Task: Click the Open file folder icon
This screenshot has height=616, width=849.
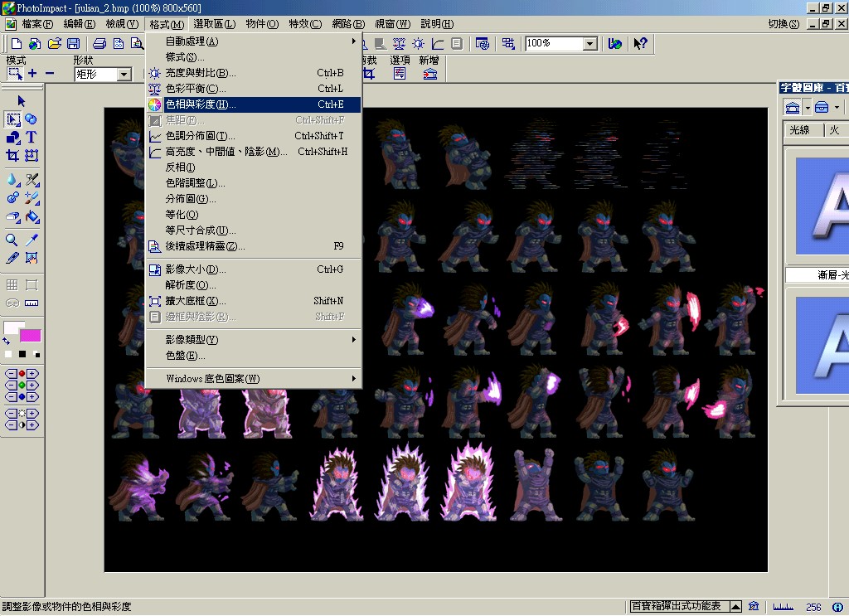Action: pos(54,44)
